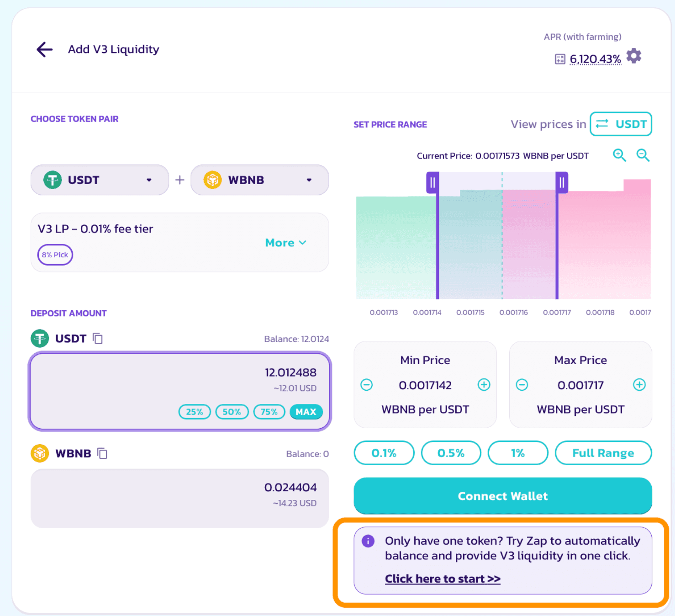Image resolution: width=675 pixels, height=616 pixels.
Task: Select the 0.5% price range preset
Action: click(451, 453)
